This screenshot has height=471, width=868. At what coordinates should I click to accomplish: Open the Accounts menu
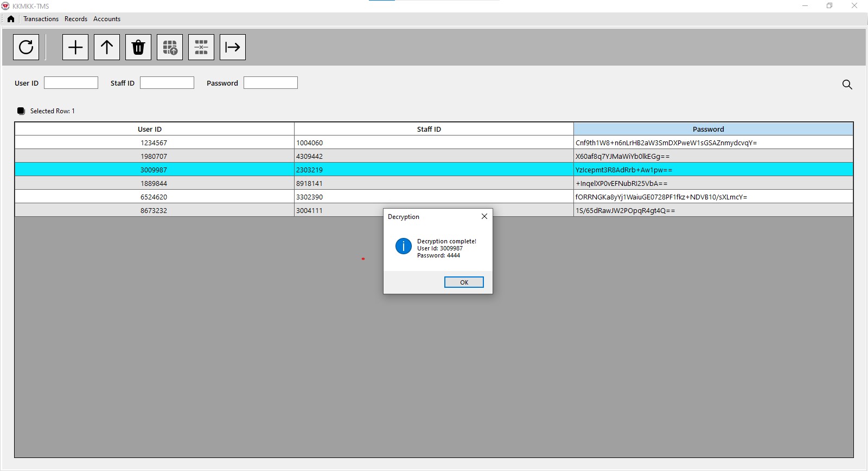tap(107, 19)
